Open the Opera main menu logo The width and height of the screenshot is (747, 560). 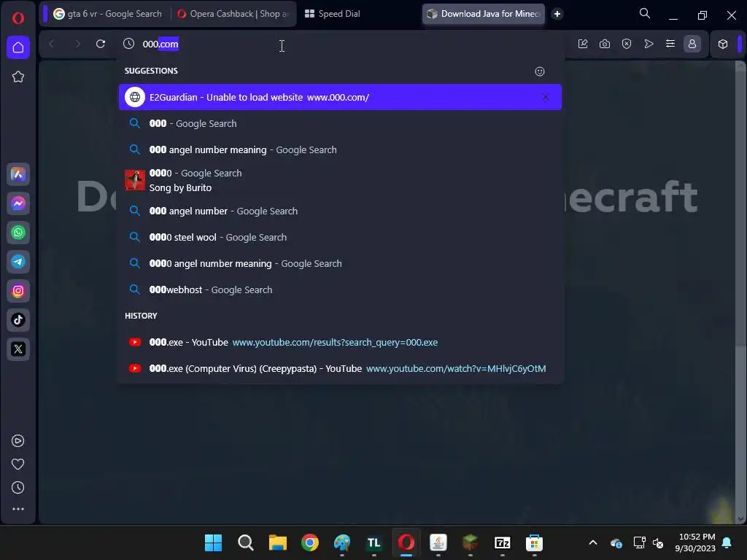(x=18, y=18)
